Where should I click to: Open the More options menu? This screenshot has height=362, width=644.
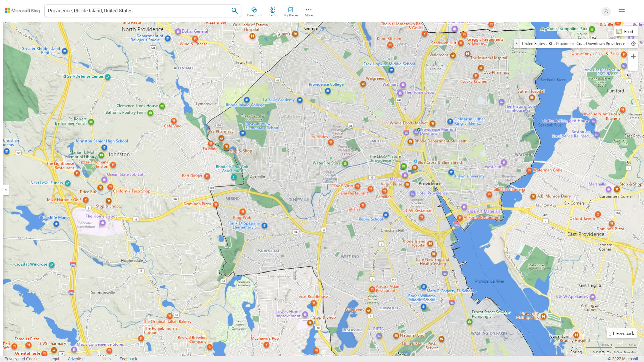point(308,12)
